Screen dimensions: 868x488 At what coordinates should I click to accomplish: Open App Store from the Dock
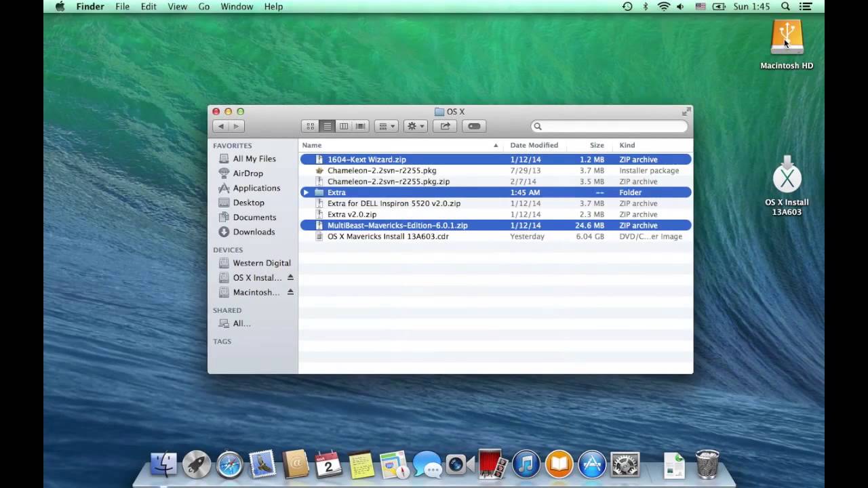(592, 464)
